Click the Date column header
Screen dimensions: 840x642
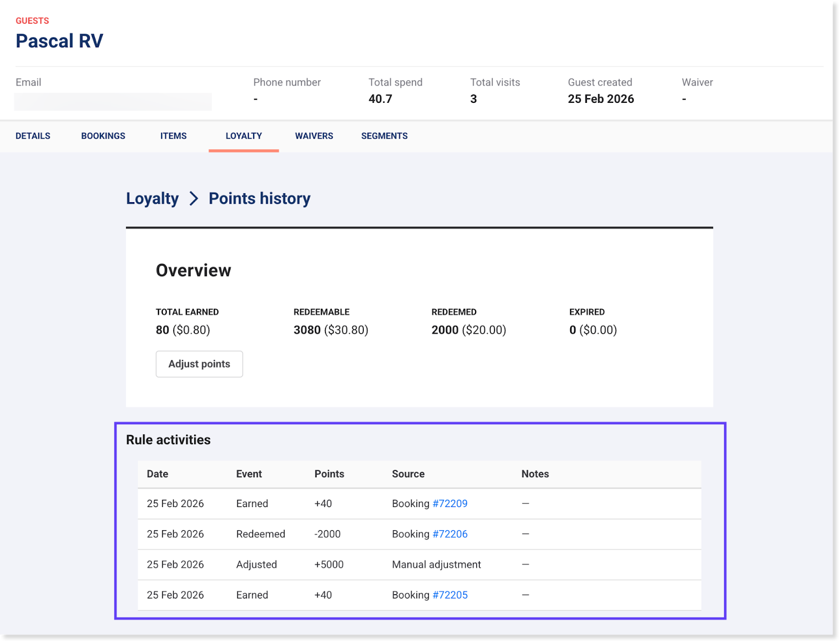pos(157,474)
